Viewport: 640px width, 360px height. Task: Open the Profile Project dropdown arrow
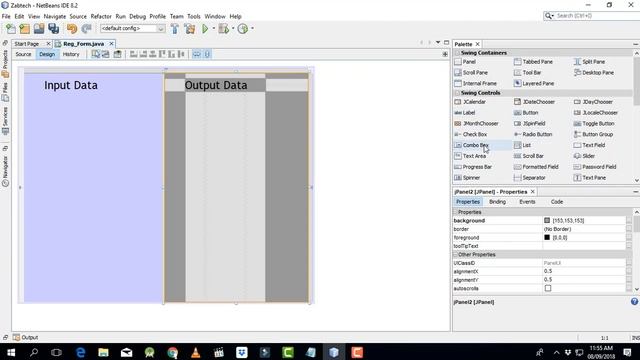(x=252, y=29)
